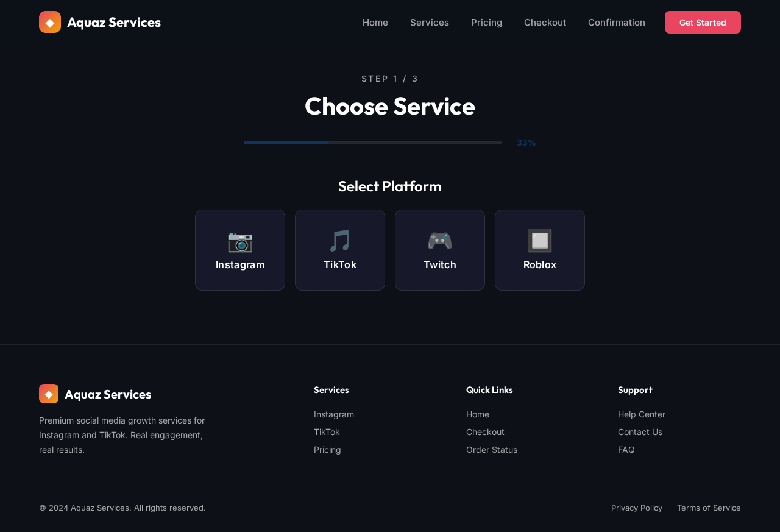This screenshot has width=780, height=532.
Task: Click the Get Started button
Action: point(703,22)
